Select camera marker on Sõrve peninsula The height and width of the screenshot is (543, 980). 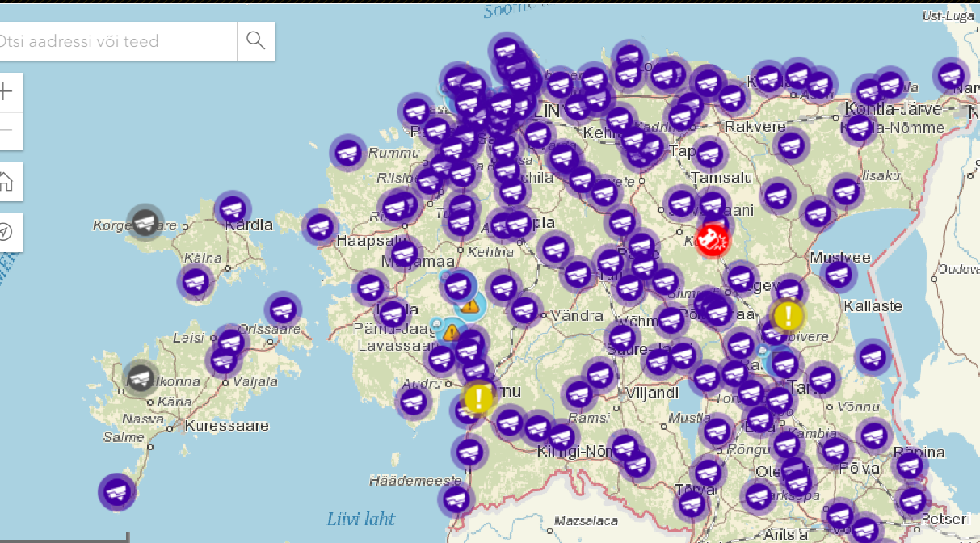117,491
